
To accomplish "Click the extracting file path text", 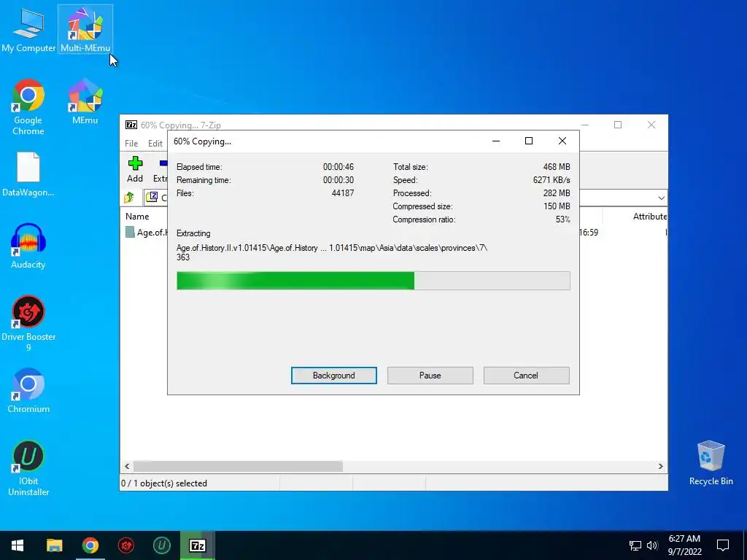I will click(x=332, y=252).
